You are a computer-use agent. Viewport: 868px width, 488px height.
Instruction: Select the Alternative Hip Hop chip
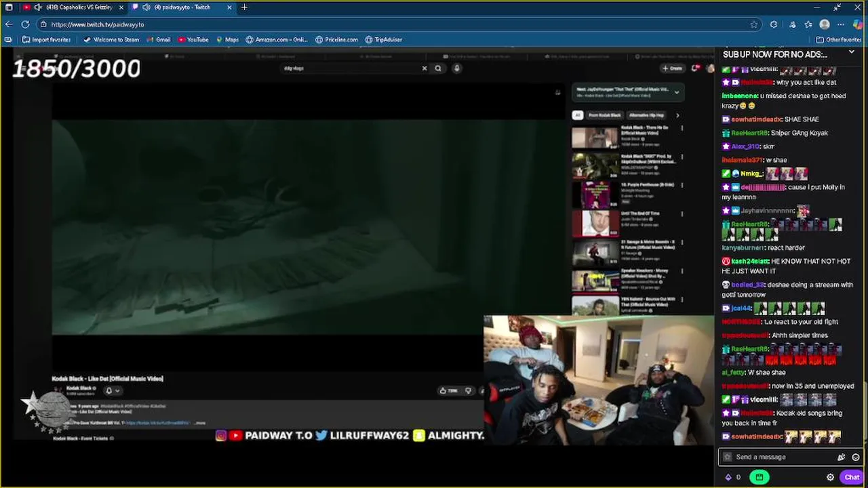pos(646,115)
